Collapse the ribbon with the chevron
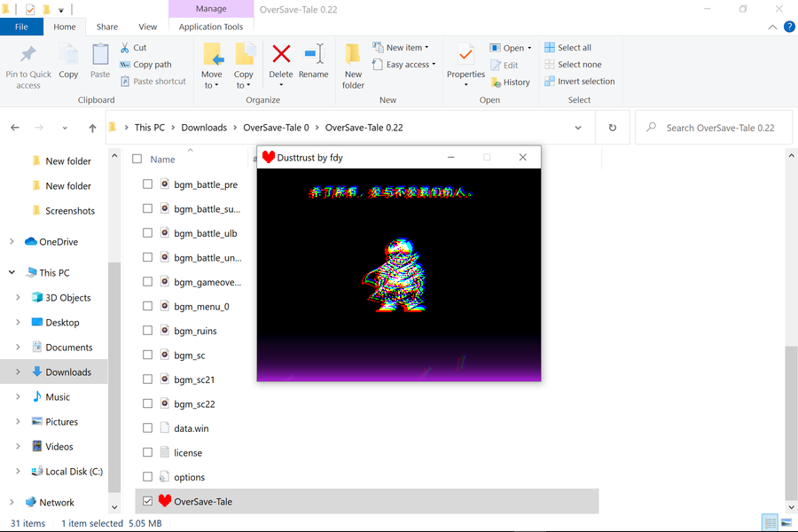 (772, 27)
